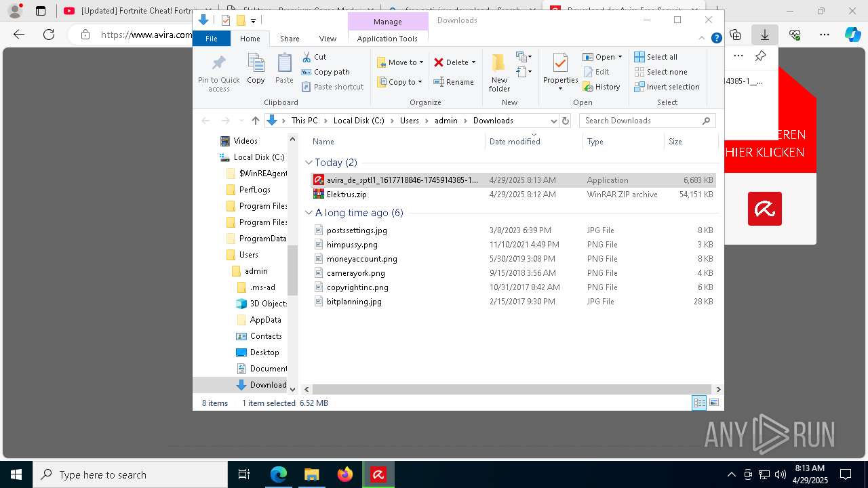This screenshot has height=488, width=868.
Task: Open Videos in the navigation pane
Action: [245, 141]
